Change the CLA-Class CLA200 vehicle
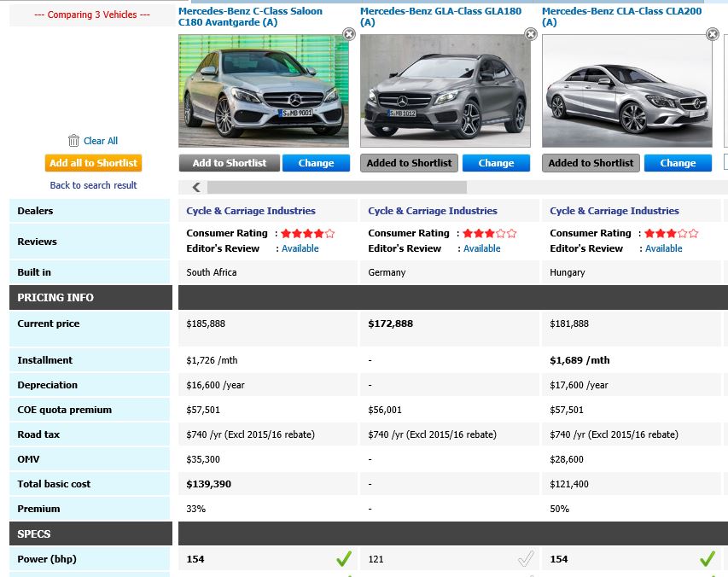This screenshot has height=577, width=728. (678, 163)
